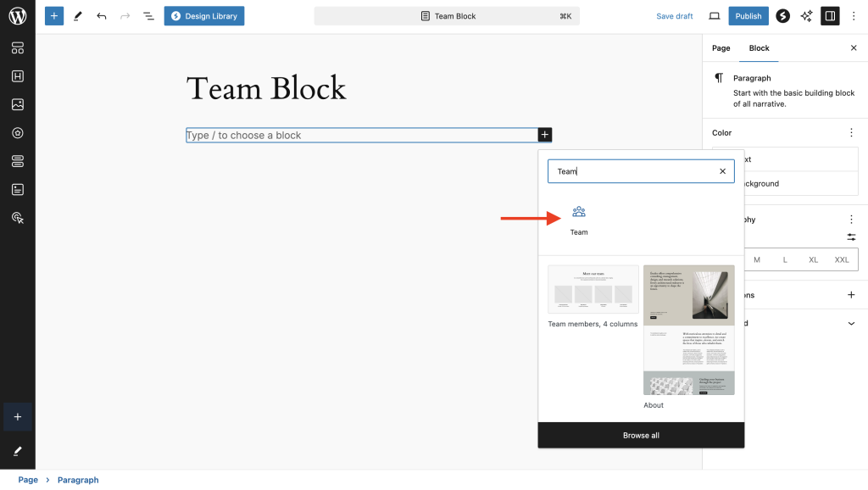Viewport: 868px width, 490px height.
Task: Click the WordPress logo in the sidebar
Action: pyautogui.click(x=17, y=15)
